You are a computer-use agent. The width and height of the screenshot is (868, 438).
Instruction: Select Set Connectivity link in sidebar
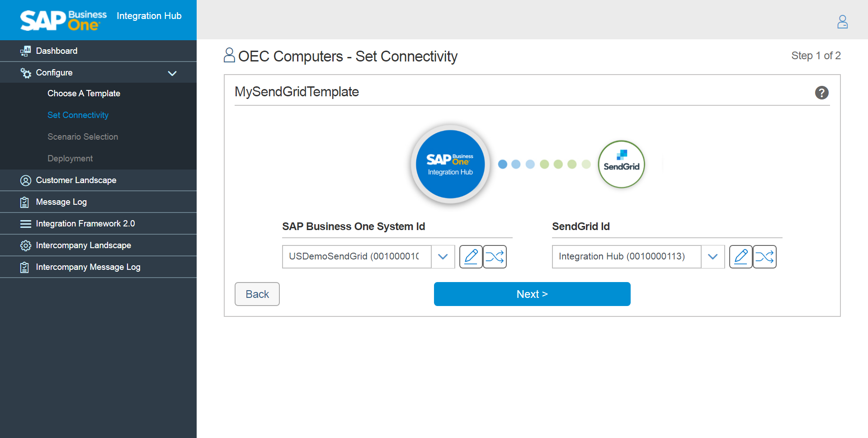click(78, 115)
